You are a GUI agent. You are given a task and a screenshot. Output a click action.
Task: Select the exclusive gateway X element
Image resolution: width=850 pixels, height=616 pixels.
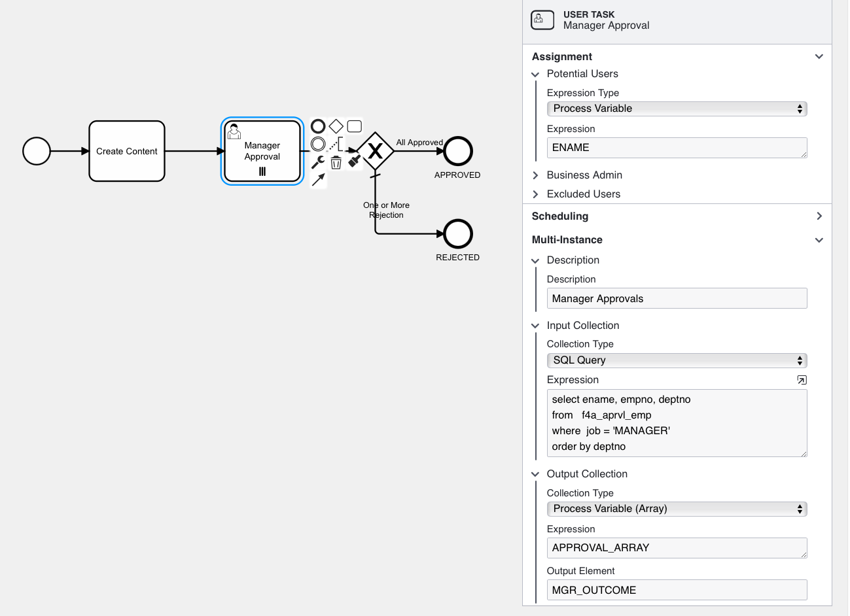(x=375, y=151)
